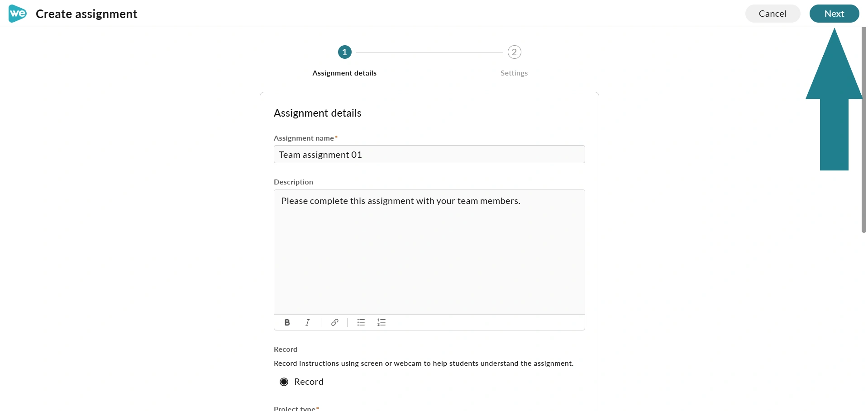Click the Record button with circle icon
The width and height of the screenshot is (868, 411).
(x=301, y=382)
